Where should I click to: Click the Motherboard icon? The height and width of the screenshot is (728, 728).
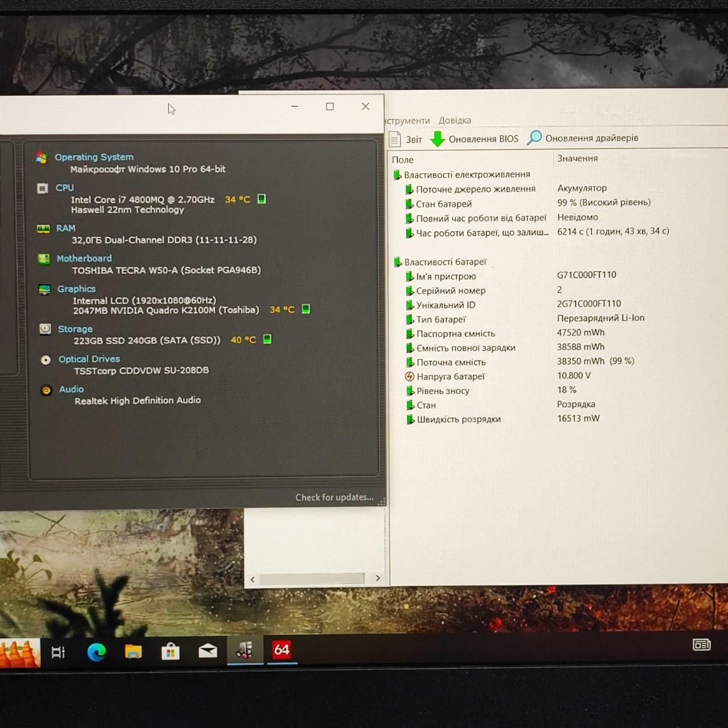[x=44, y=259]
